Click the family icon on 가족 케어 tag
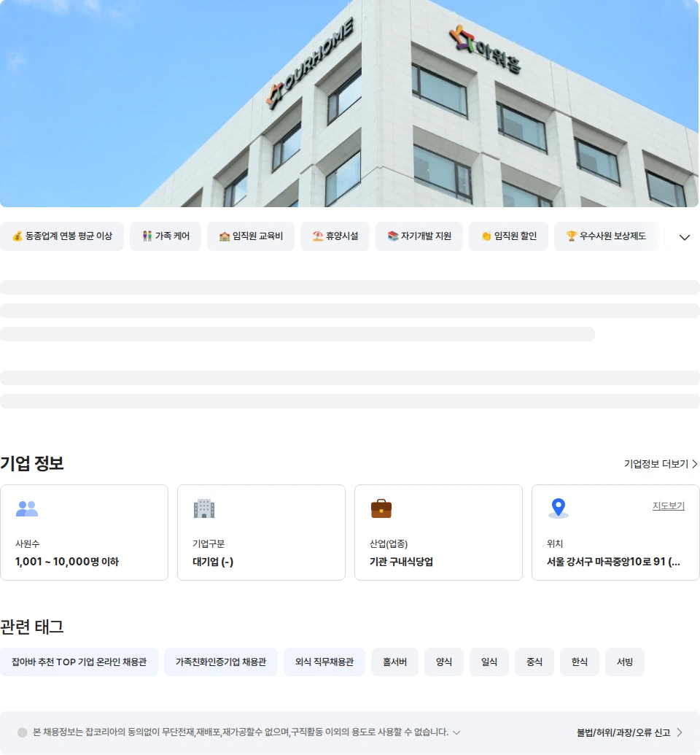Image resolution: width=700 pixels, height=755 pixels. pyautogui.click(x=147, y=236)
